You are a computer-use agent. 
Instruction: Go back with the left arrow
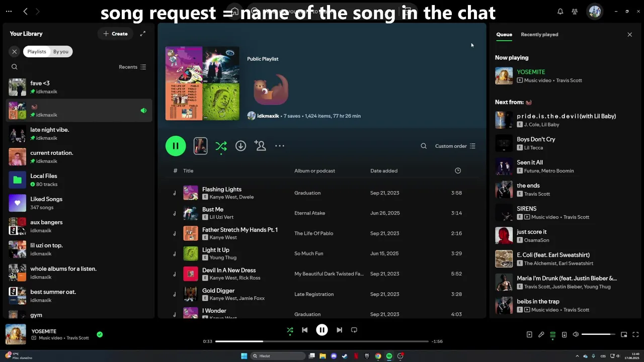pyautogui.click(x=25, y=11)
